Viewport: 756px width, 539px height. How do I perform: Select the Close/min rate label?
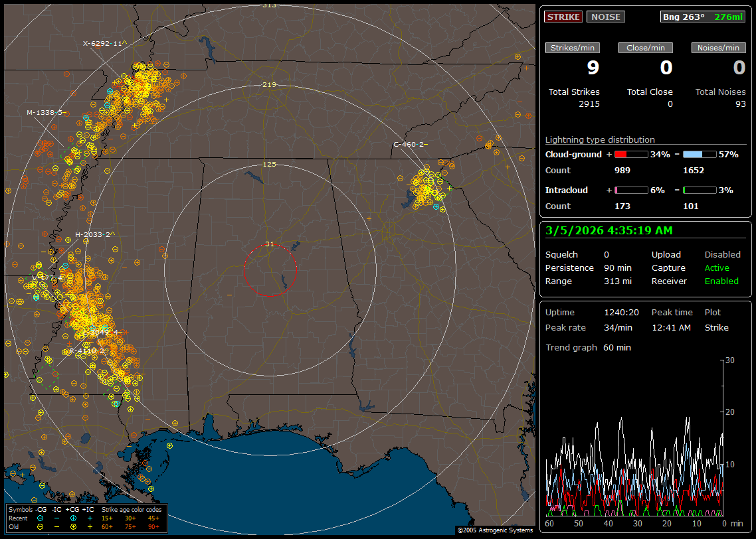click(646, 48)
